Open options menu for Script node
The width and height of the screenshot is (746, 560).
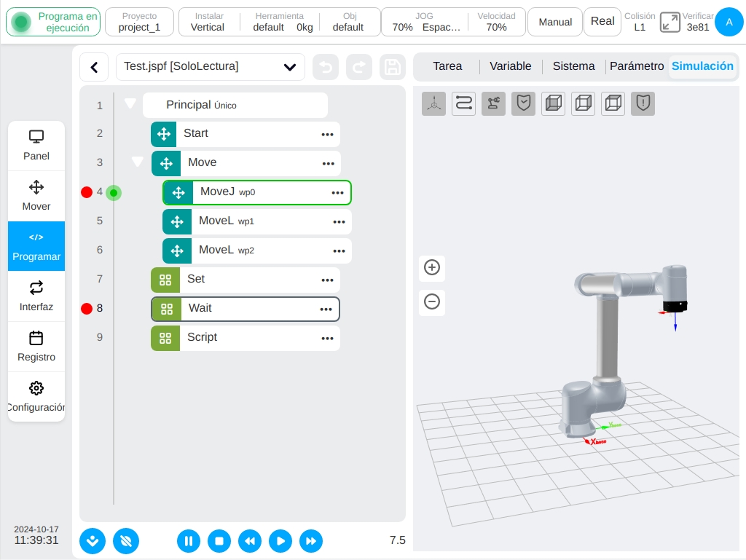[327, 339]
